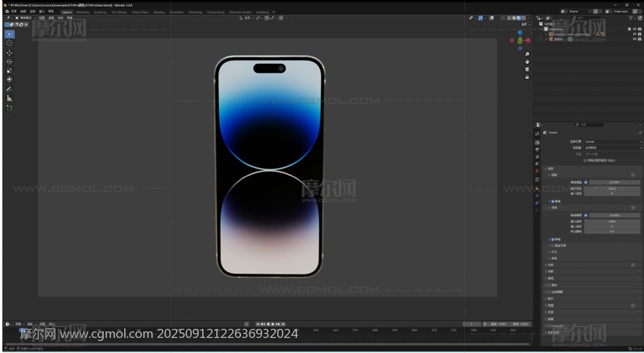
Task: Switch to the Shading workspace tab
Action: [159, 12]
